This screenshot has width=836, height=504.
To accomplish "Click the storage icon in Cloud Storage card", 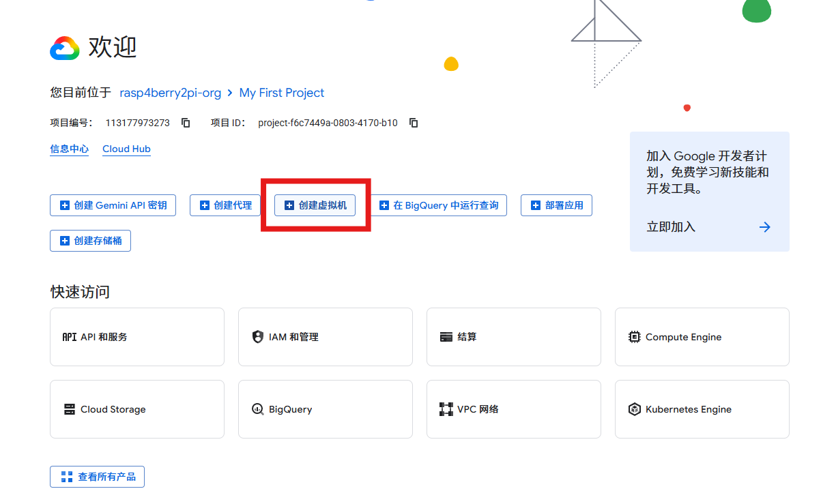I will click(x=70, y=409).
